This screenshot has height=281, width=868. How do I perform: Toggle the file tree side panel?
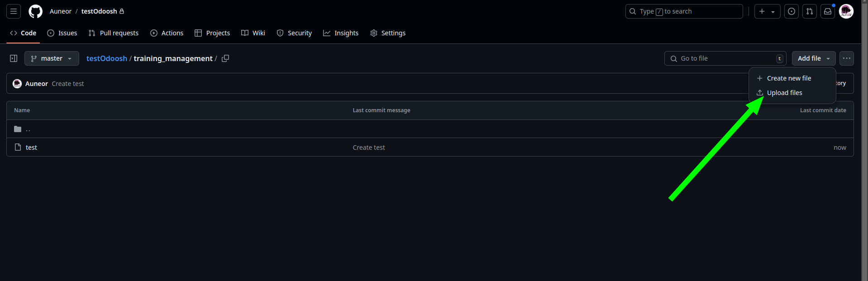(14, 58)
